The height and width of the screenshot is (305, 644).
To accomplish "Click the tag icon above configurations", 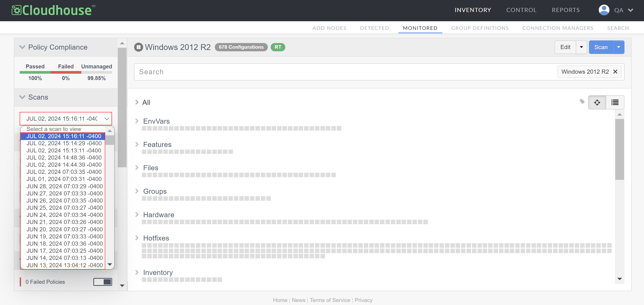I will click(x=582, y=101).
